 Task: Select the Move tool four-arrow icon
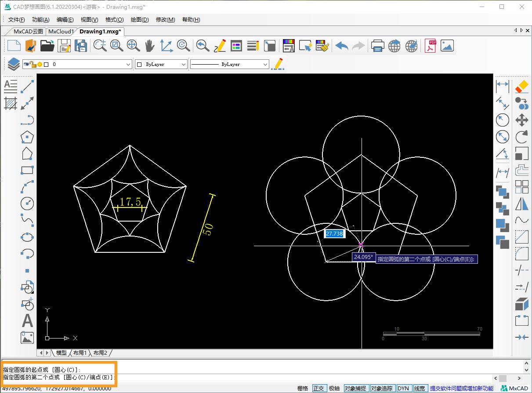(521, 120)
